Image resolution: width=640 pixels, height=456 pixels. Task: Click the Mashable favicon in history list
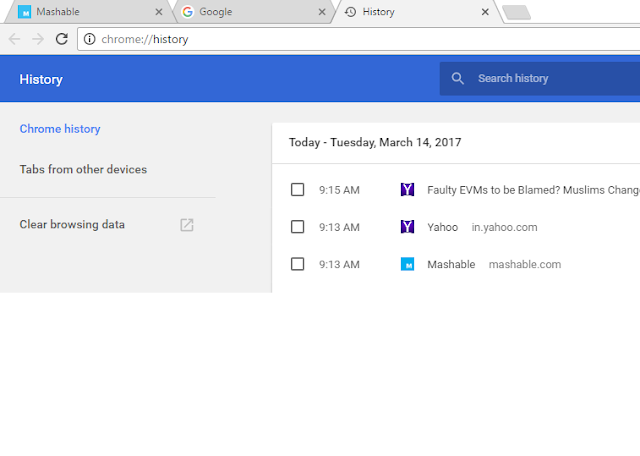point(407,265)
